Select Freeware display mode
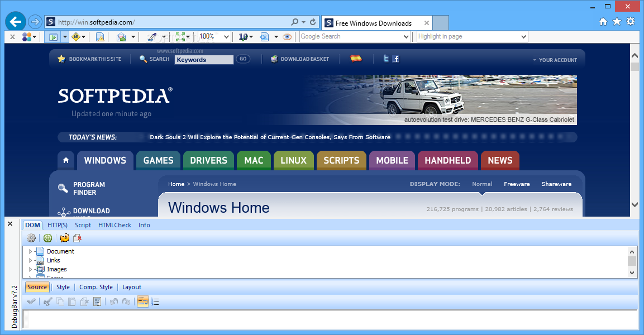This screenshot has height=335, width=644. click(x=517, y=184)
